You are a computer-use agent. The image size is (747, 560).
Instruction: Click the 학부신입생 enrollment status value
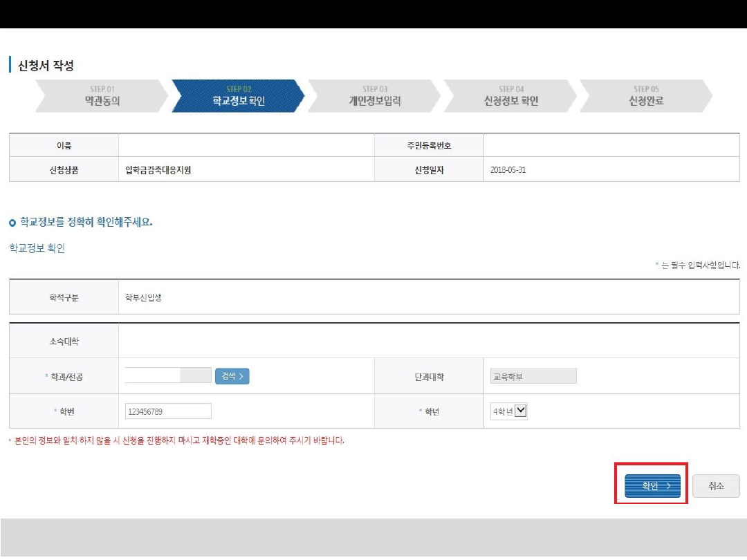click(x=143, y=298)
